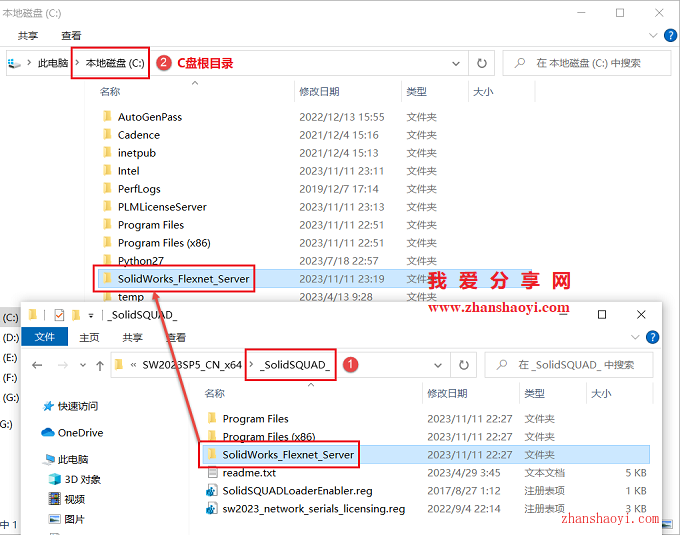Click chevron before _SolidSQUAD_ breadcrumb

click(252, 365)
